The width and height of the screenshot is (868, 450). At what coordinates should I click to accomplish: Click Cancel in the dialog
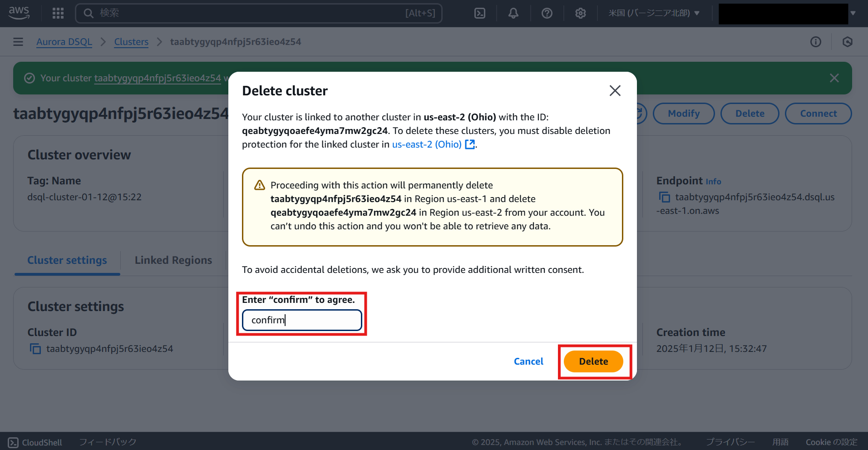coord(528,361)
